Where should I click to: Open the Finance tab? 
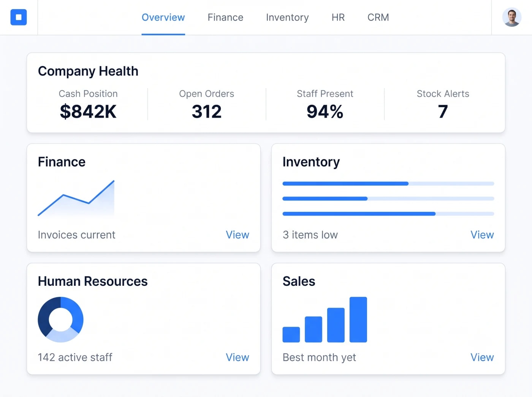pos(225,17)
